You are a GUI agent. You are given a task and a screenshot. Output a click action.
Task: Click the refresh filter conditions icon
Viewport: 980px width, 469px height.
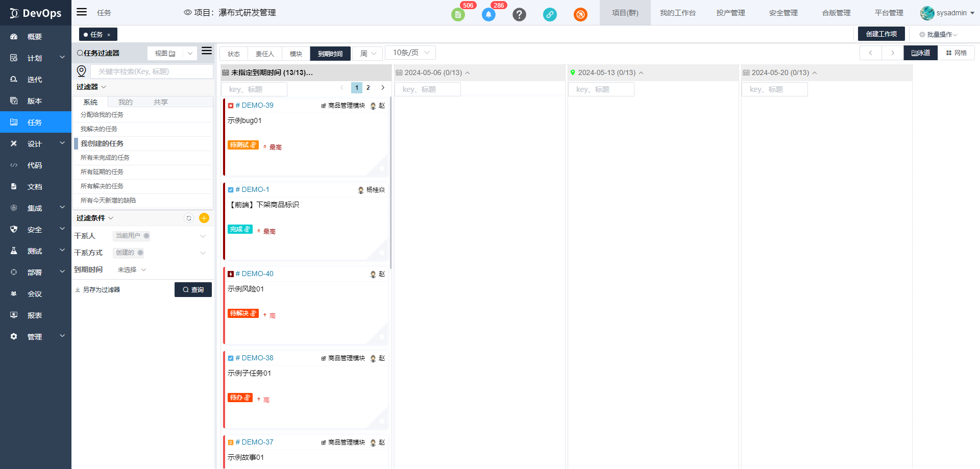(x=189, y=218)
